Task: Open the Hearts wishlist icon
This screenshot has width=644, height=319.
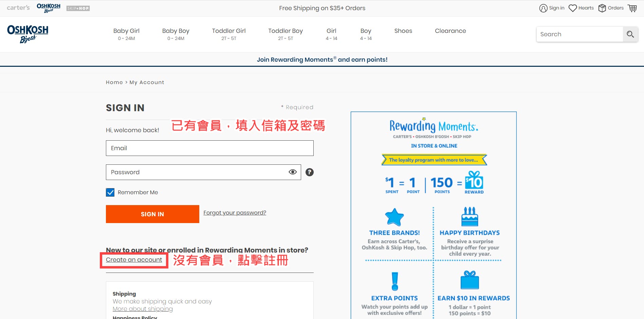Action: coord(573,8)
